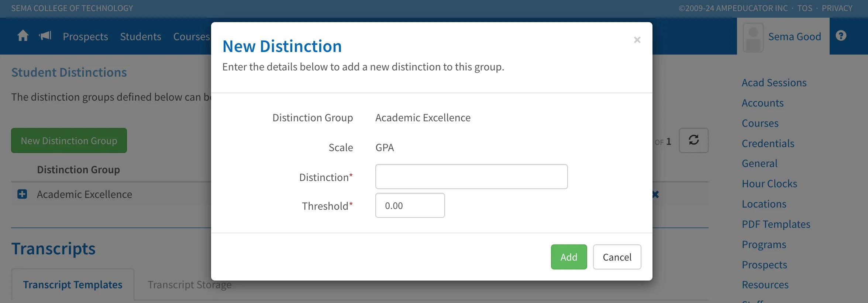Open the Courses navbar menu

[192, 36]
